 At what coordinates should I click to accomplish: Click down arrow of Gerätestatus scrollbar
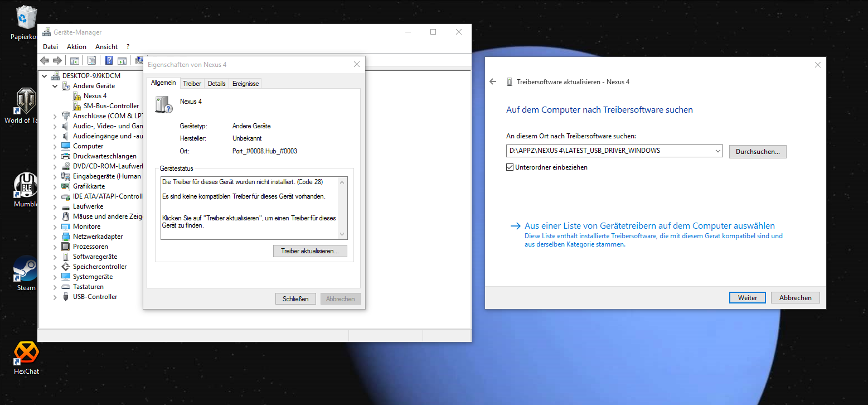click(342, 235)
